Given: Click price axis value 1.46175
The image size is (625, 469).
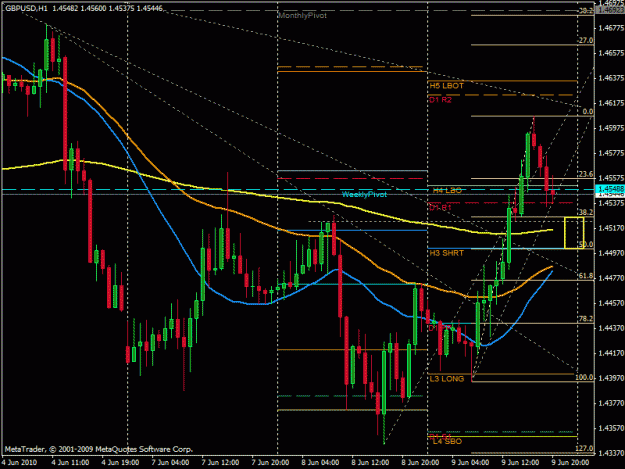Looking at the screenshot, I should click(x=611, y=103).
